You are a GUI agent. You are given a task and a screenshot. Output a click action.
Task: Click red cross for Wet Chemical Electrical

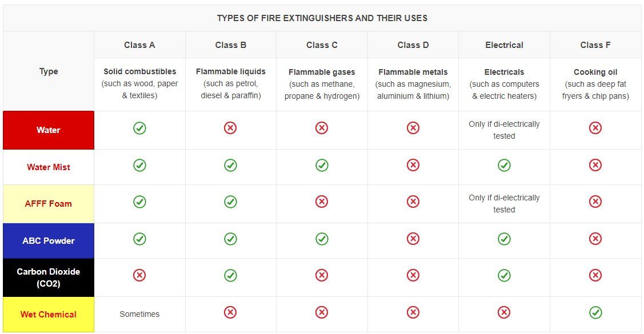pos(504,313)
